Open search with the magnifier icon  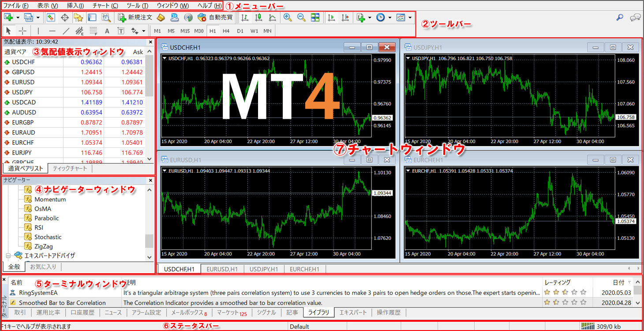click(x=620, y=18)
